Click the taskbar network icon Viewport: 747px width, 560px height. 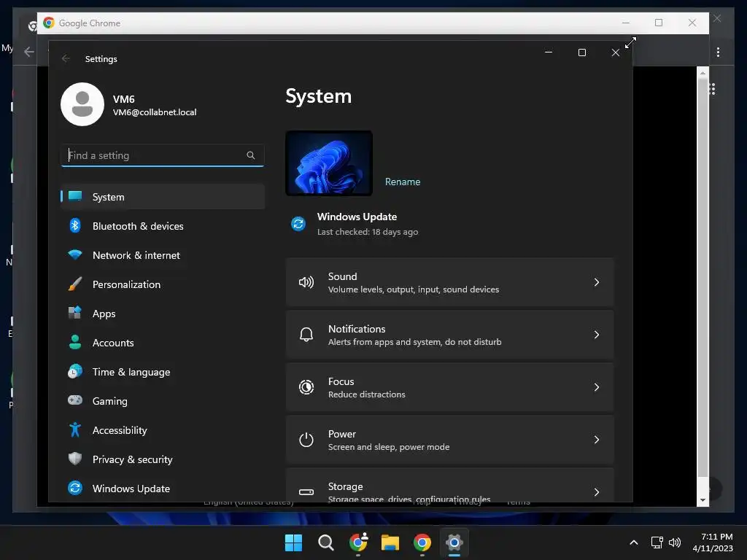[657, 542]
